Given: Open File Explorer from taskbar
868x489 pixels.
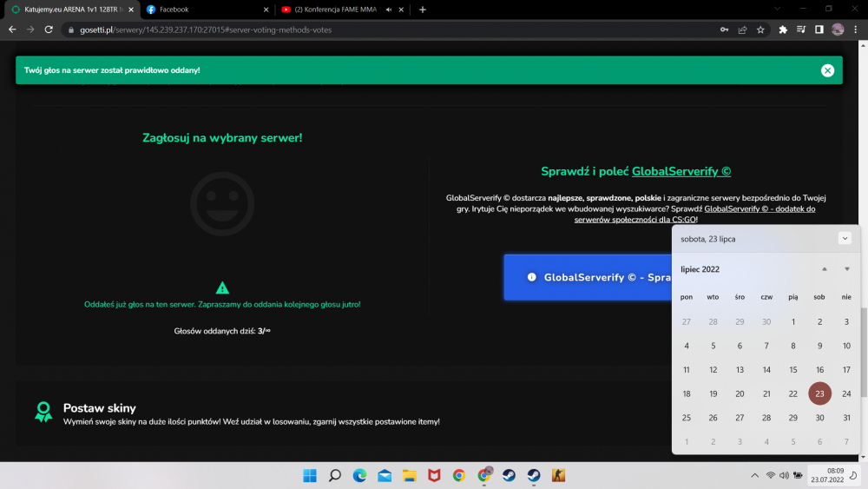Looking at the screenshot, I should coord(409,476).
